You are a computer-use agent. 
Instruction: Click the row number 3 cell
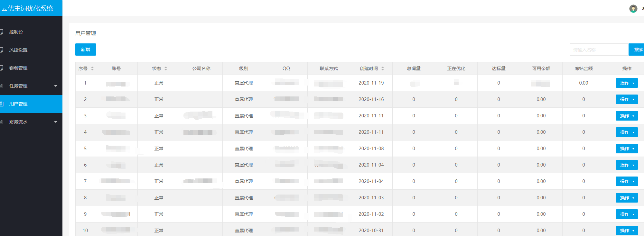(85, 116)
